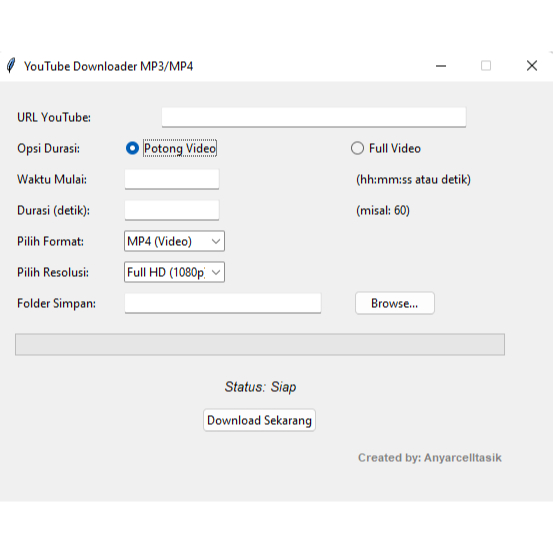This screenshot has width=553, height=553.
Task: Click the feather app icon in title bar
Action: pyautogui.click(x=11, y=66)
